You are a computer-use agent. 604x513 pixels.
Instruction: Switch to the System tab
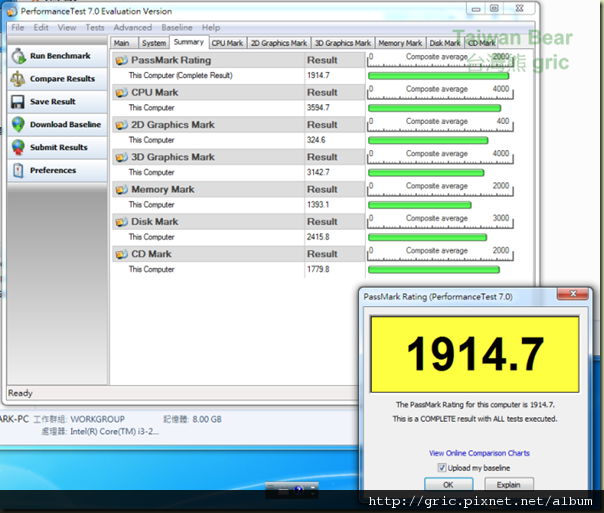click(x=154, y=43)
